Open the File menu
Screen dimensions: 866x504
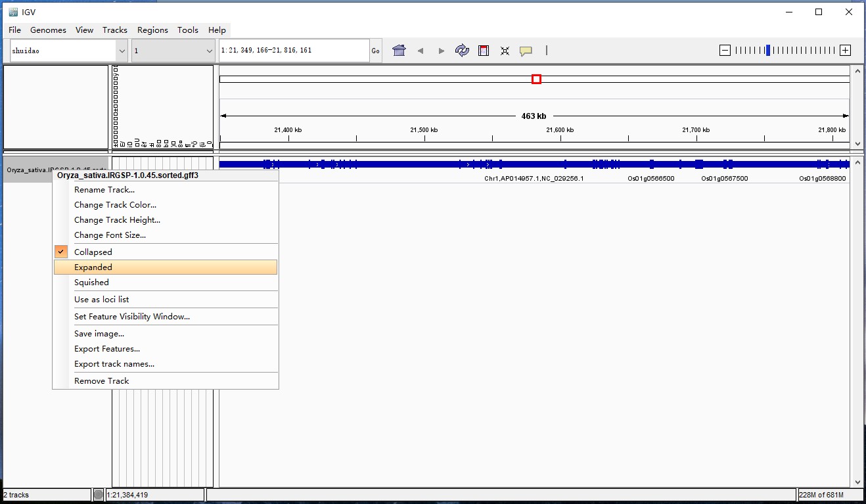tap(15, 30)
